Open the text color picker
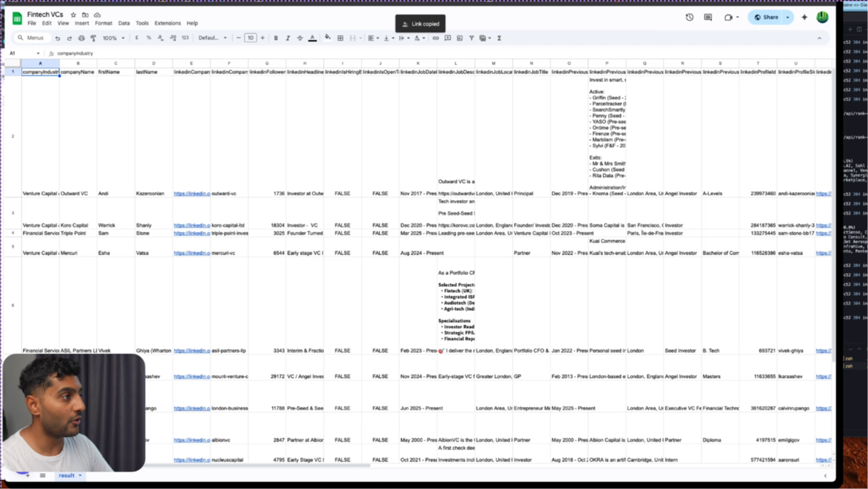Screen dimensions: 868x489 (x=312, y=38)
